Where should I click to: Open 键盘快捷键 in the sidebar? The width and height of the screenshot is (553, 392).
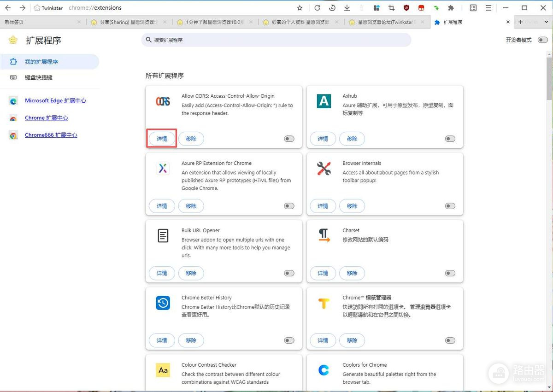point(49,77)
